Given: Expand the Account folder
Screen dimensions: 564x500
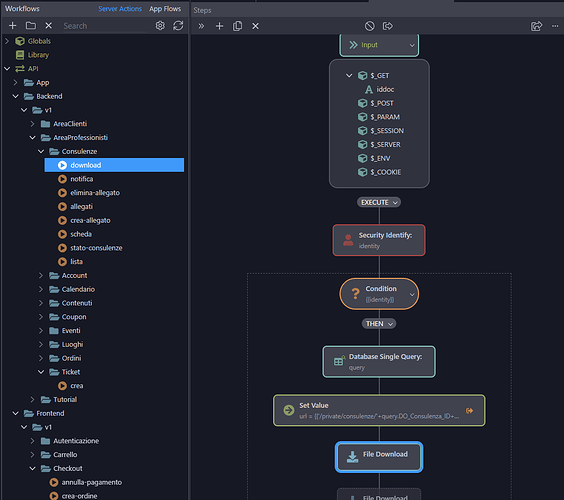Looking at the screenshot, I should click(x=41, y=276).
